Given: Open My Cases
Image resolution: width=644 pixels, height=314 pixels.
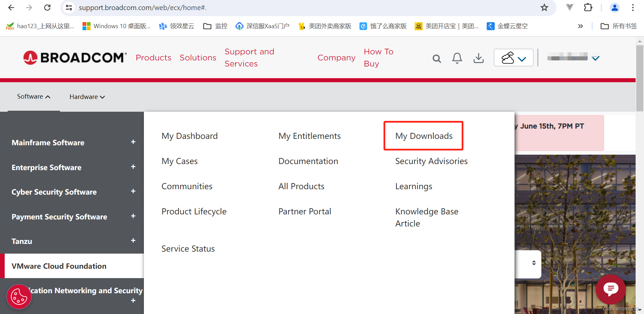Looking at the screenshot, I should click(179, 161).
